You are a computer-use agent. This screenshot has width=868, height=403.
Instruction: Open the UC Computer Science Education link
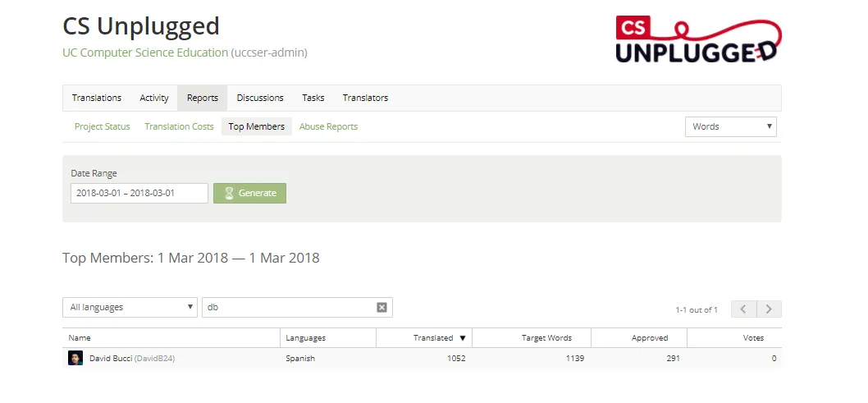tap(145, 53)
